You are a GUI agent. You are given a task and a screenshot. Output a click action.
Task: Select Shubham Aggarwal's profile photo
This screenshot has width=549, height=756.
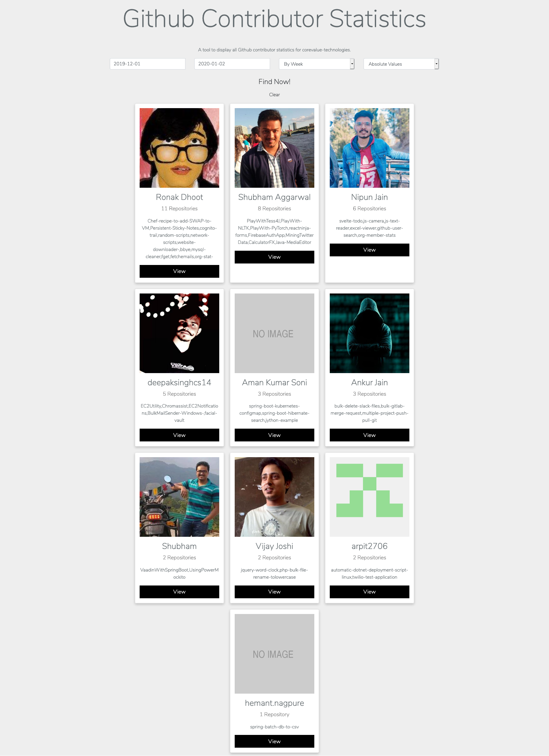(274, 148)
